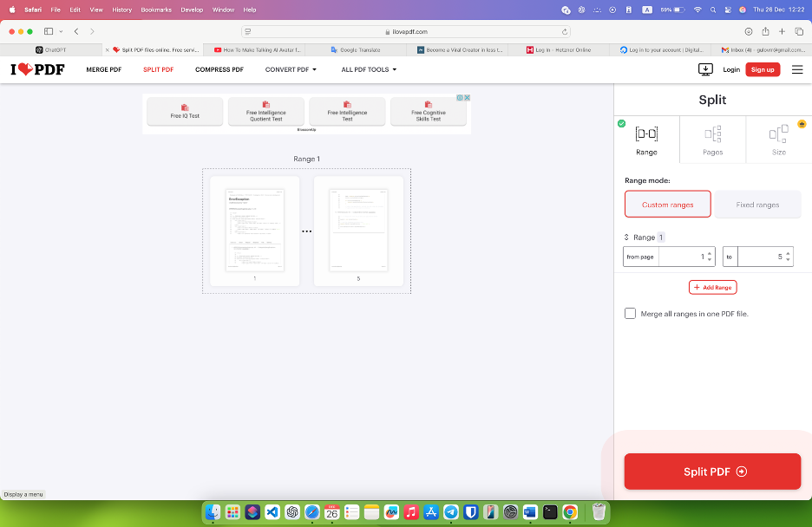Open Safari History menu

(121, 10)
